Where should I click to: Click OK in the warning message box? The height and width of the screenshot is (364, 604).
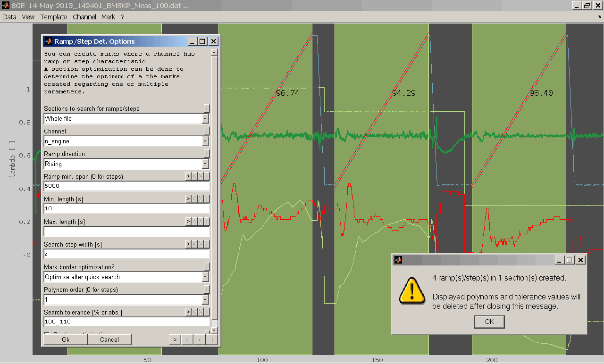[x=489, y=322]
